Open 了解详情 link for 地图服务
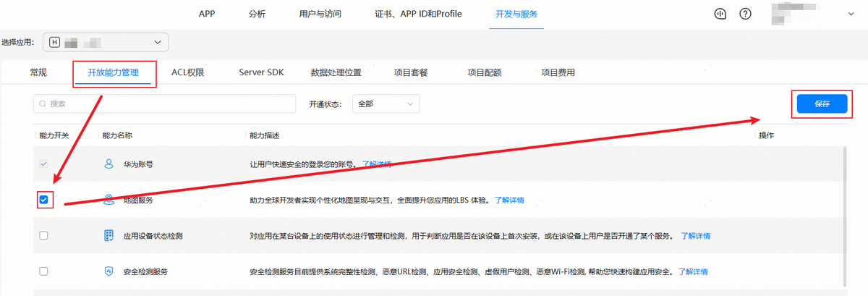The image size is (868, 296). [509, 200]
